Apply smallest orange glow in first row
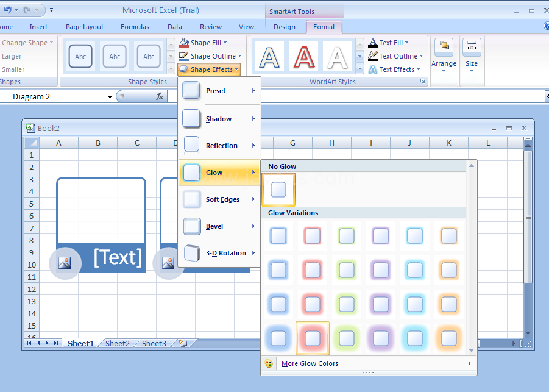This screenshot has height=392, width=549. pos(449,236)
